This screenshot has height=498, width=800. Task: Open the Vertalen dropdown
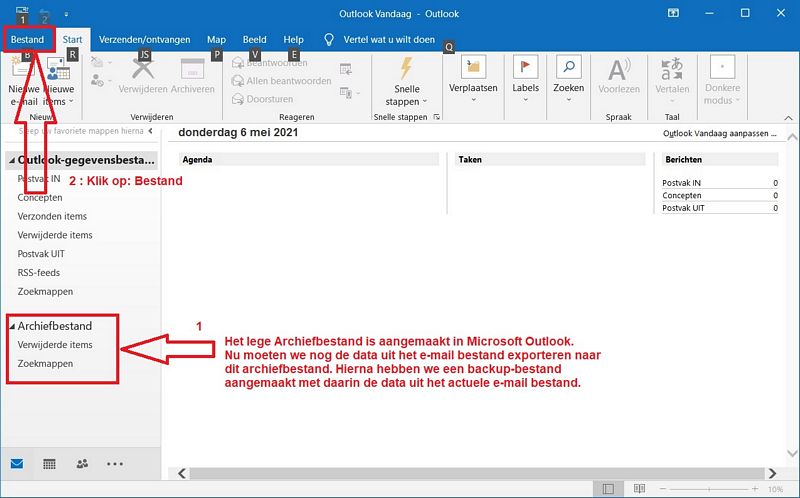(x=672, y=79)
